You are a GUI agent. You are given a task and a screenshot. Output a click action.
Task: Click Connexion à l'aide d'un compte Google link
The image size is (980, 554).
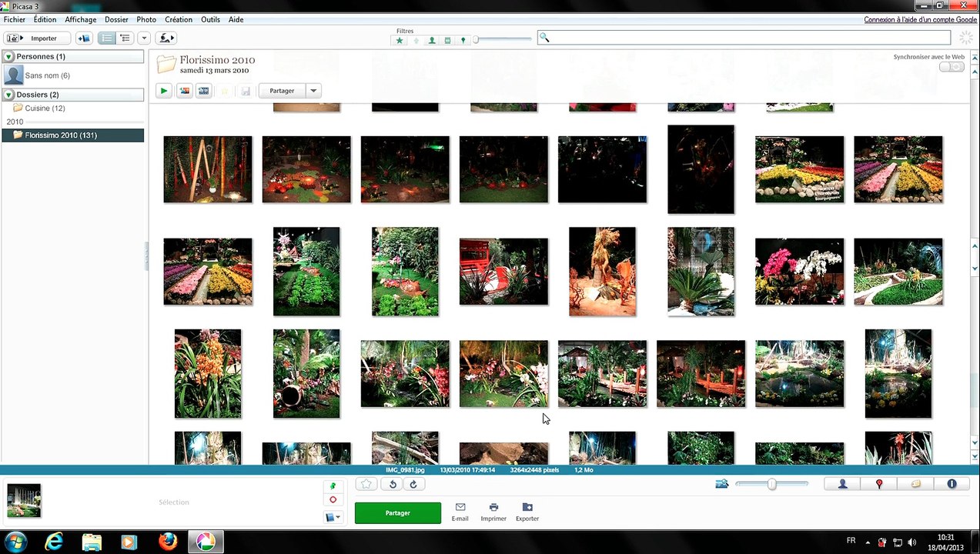point(920,19)
